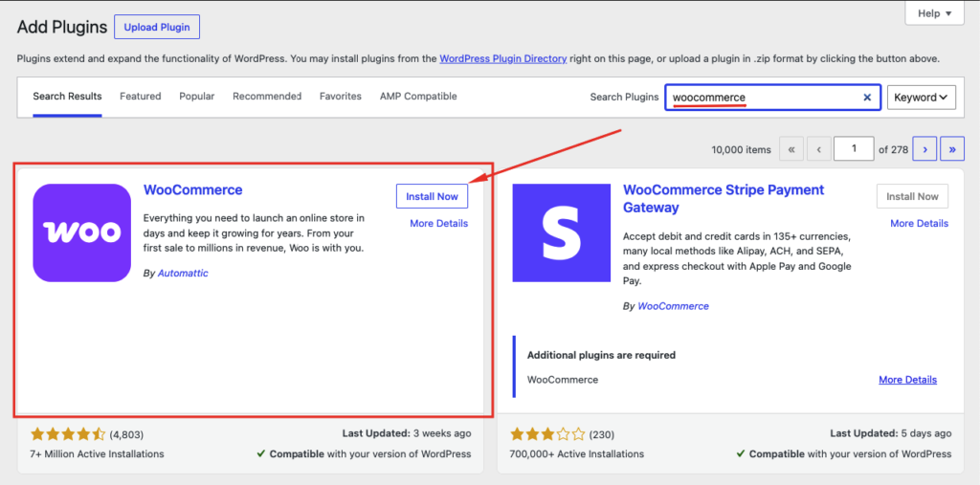This screenshot has height=485, width=980.
Task: Open the WooCommerce plugin title link
Action: [193, 189]
